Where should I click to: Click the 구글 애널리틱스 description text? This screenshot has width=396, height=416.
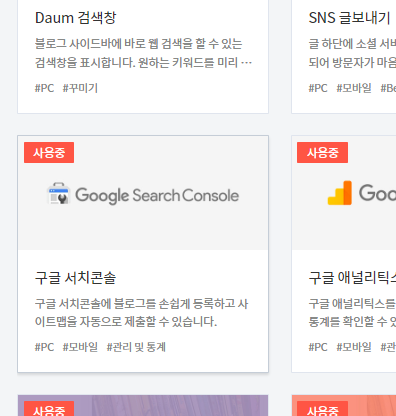pos(352,313)
